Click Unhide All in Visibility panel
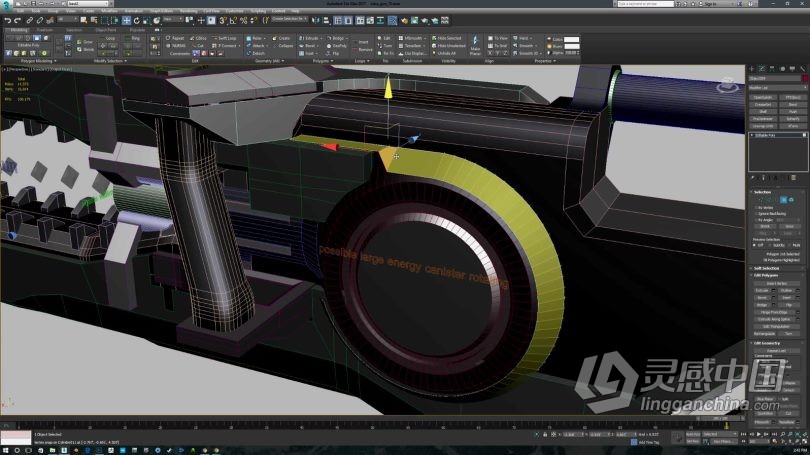810x455 pixels. (x=443, y=53)
